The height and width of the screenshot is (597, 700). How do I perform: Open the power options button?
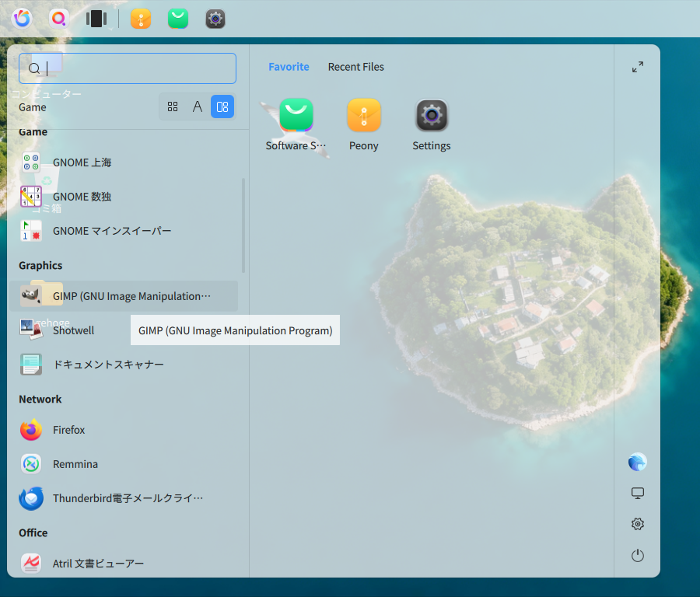(638, 556)
